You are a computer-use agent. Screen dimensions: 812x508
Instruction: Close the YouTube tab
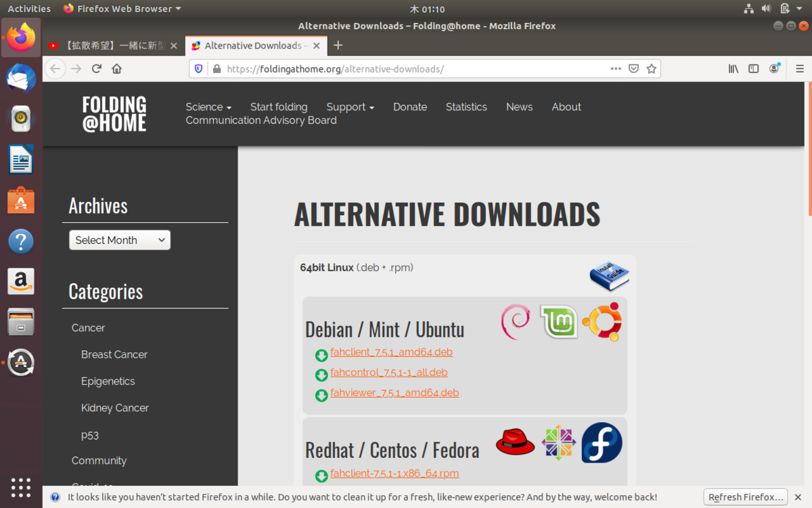[174, 45]
